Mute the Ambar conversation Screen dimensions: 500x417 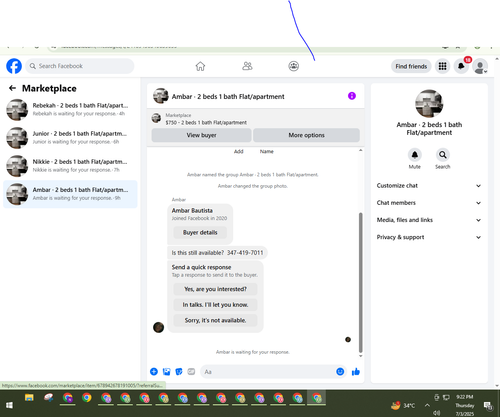[415, 155]
